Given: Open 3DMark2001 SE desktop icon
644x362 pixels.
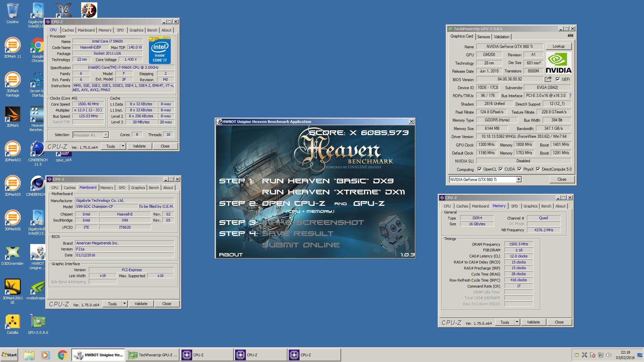Looking at the screenshot, I should 12,292.
